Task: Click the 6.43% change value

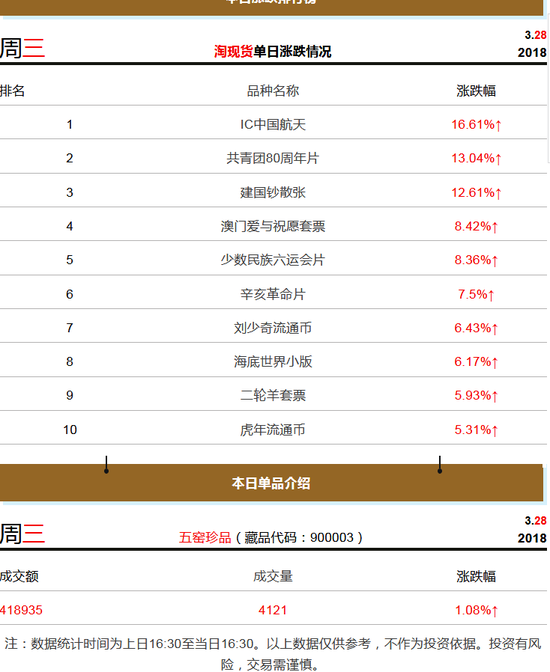Action: [x=476, y=328]
